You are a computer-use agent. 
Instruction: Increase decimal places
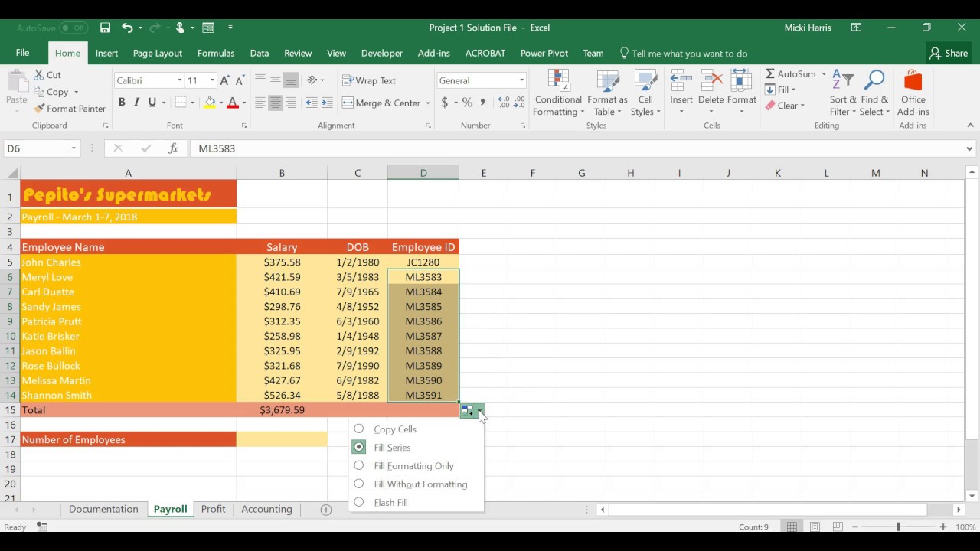[503, 103]
